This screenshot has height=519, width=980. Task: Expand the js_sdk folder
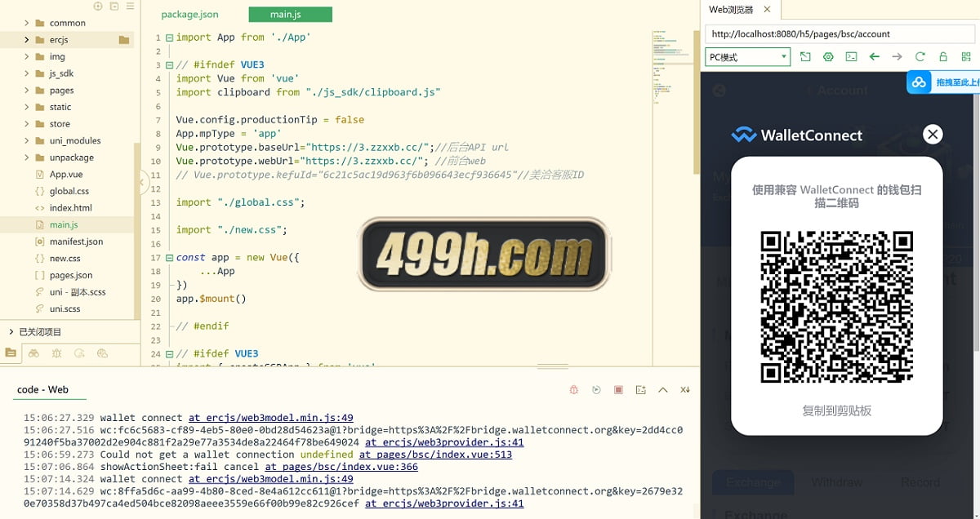[27, 73]
